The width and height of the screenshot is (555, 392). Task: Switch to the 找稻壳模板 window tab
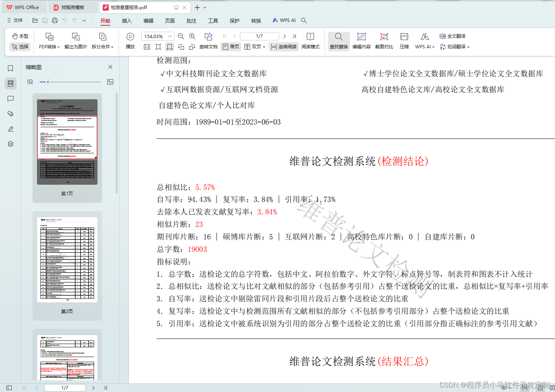[73, 8]
